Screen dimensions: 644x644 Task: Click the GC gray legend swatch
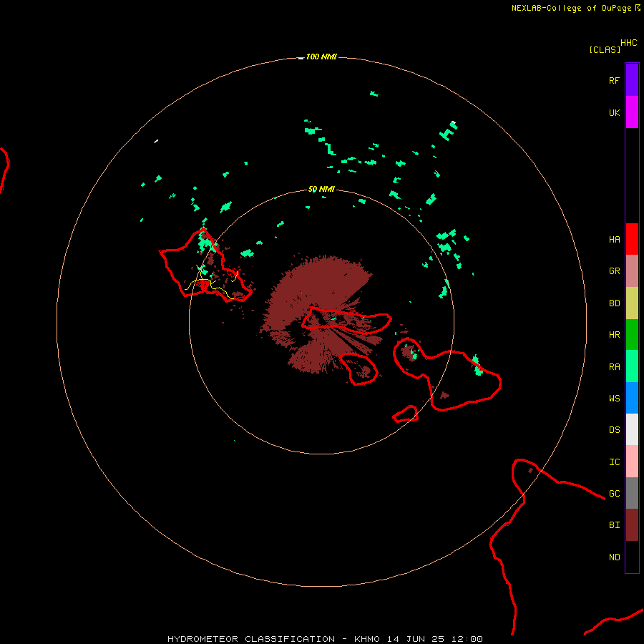pyautogui.click(x=632, y=493)
